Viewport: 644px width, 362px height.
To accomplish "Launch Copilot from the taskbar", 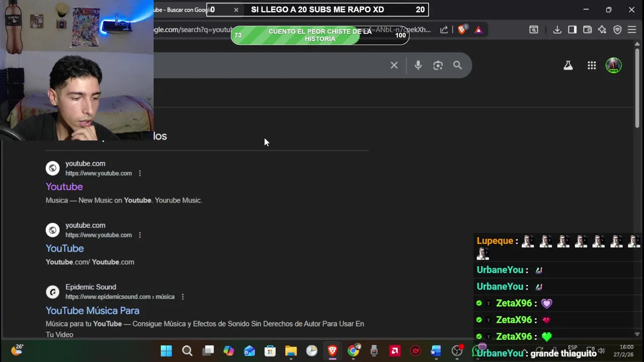I will point(229,351).
